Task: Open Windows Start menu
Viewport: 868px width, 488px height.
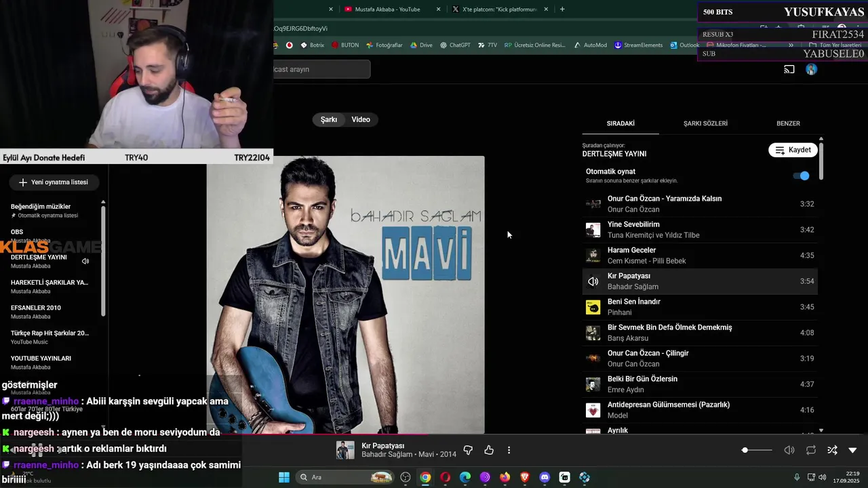Action: (284, 477)
